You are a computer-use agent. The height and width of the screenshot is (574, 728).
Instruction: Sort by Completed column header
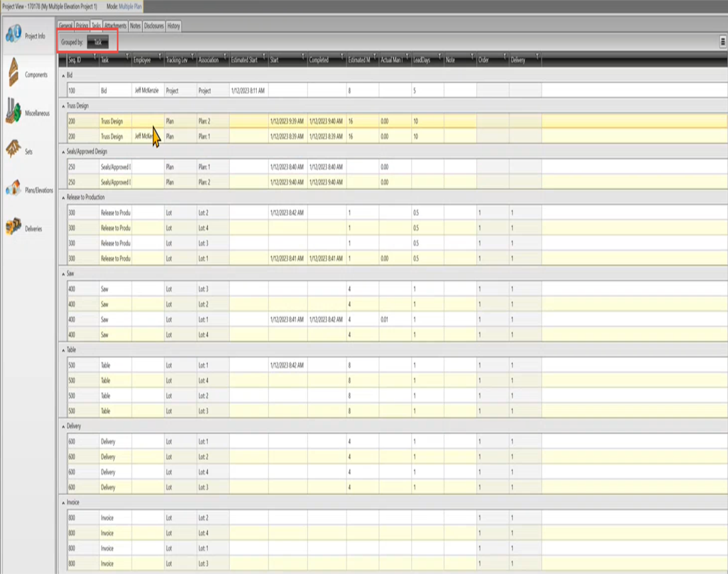[326, 59]
